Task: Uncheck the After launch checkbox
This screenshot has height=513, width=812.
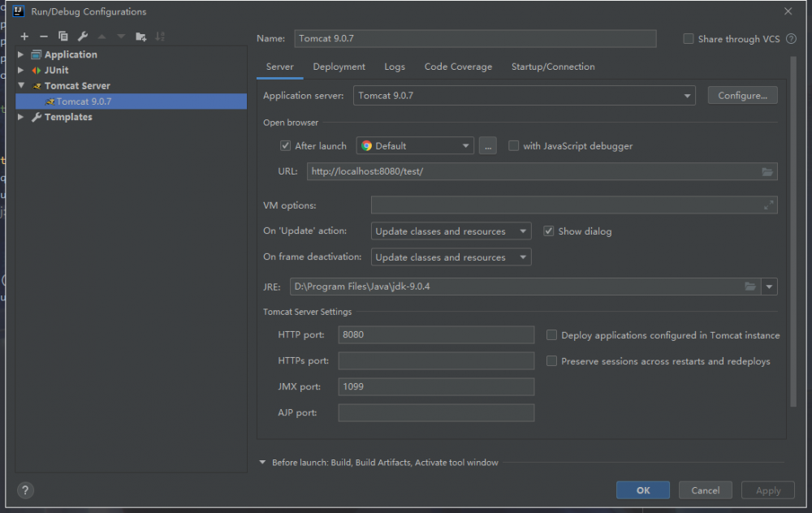Action: point(285,146)
